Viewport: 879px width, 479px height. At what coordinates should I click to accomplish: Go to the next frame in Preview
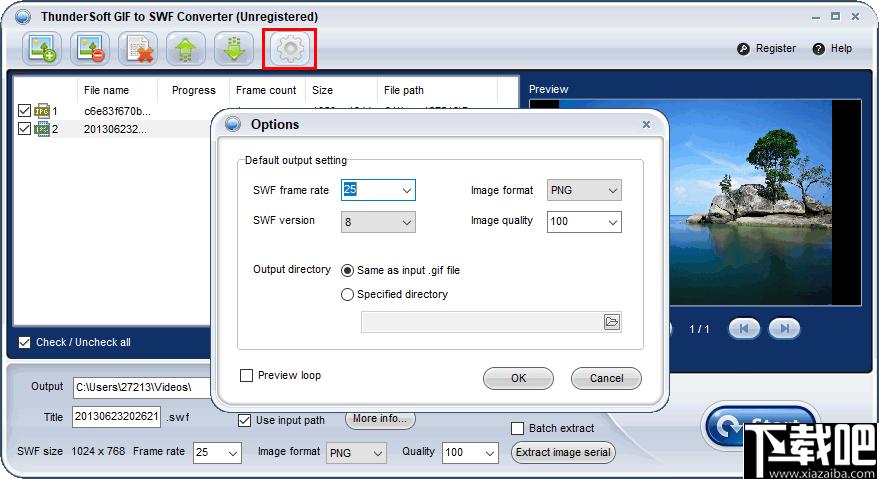(784, 329)
